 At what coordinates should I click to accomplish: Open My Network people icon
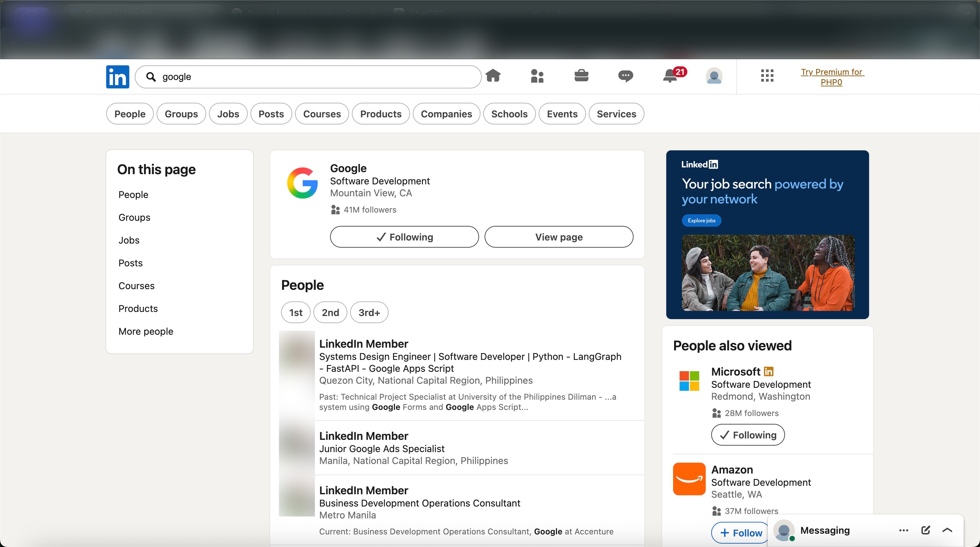tap(537, 76)
